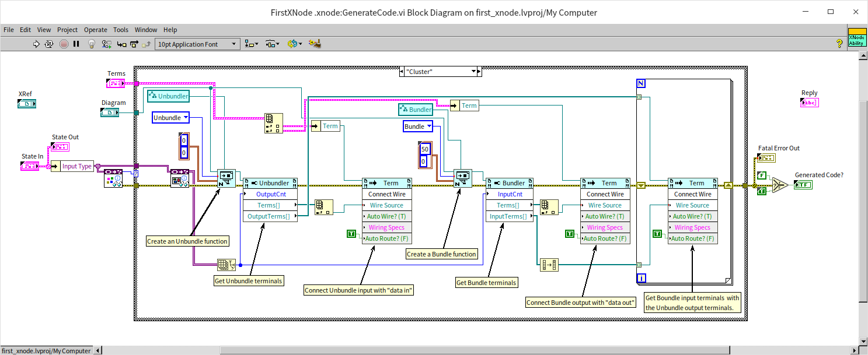Click Run Continuously in the toolbar
This screenshot has width=868, height=355.
(x=50, y=44)
